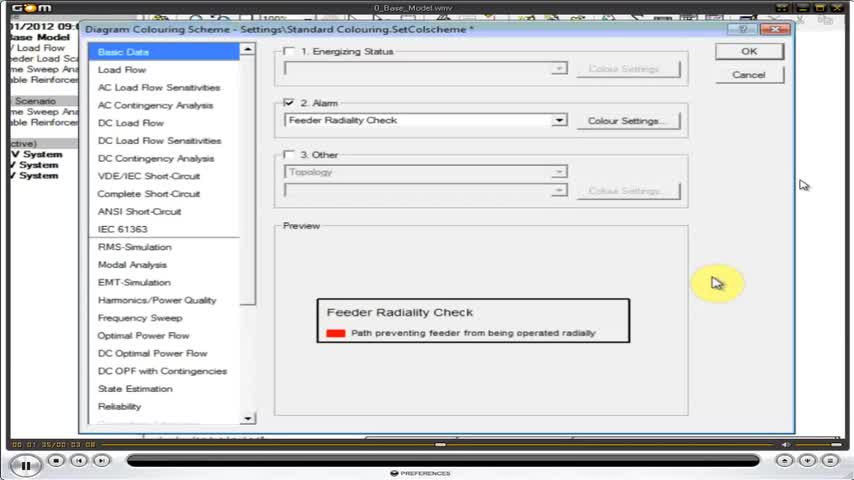Close the Diagram Colouring Scheme dialog
854x480 pixels.
pyautogui.click(x=775, y=29)
